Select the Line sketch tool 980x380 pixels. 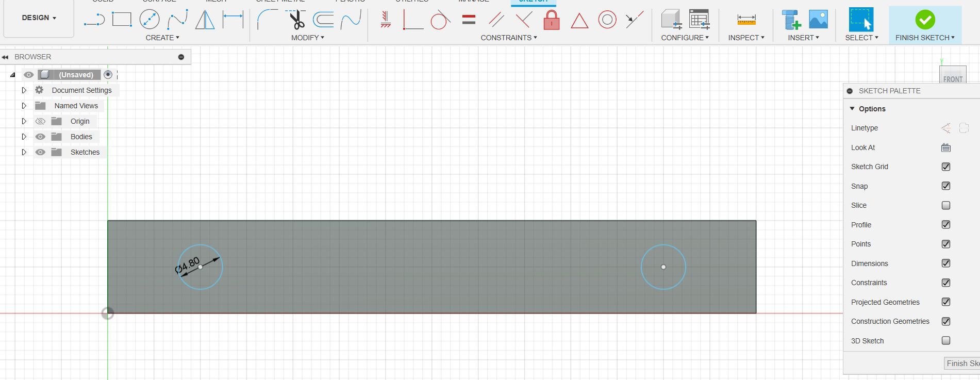click(x=94, y=20)
